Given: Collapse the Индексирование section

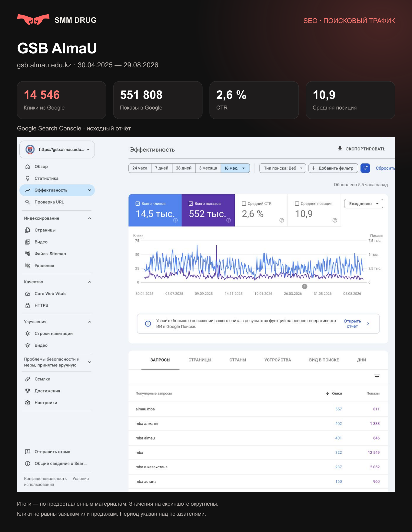Looking at the screenshot, I should (x=89, y=218).
